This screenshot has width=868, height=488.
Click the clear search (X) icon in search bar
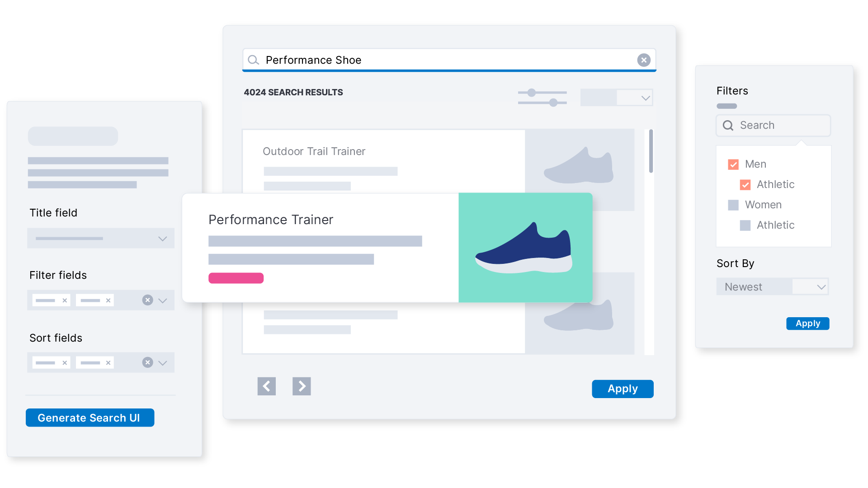point(644,60)
